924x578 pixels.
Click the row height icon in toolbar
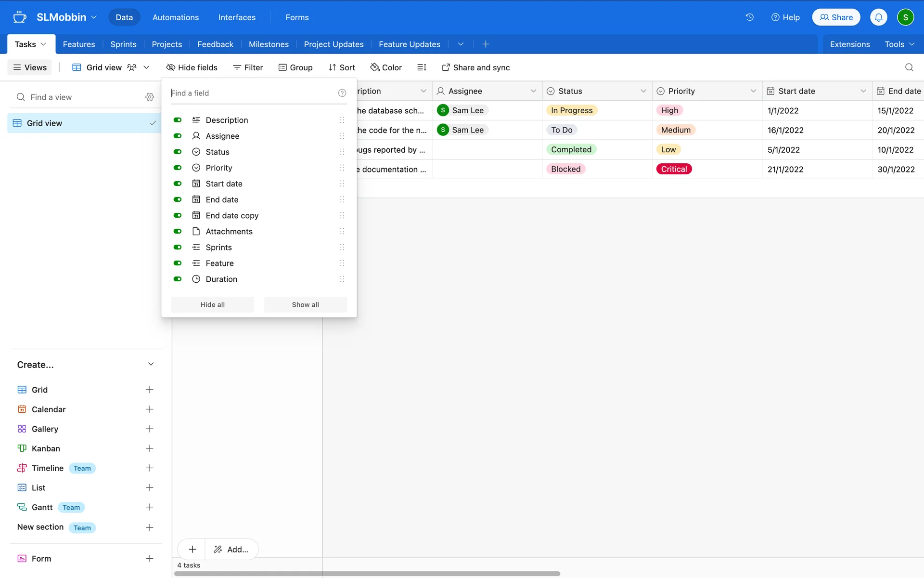click(x=422, y=67)
